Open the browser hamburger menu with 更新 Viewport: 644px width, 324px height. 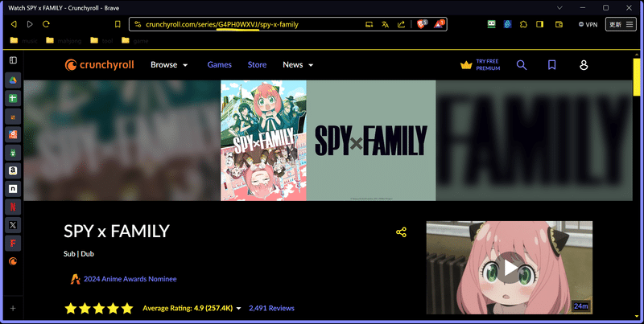pos(621,25)
